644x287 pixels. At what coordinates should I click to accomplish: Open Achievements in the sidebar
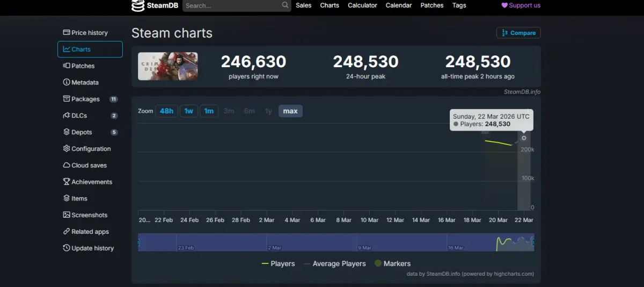tap(90, 182)
